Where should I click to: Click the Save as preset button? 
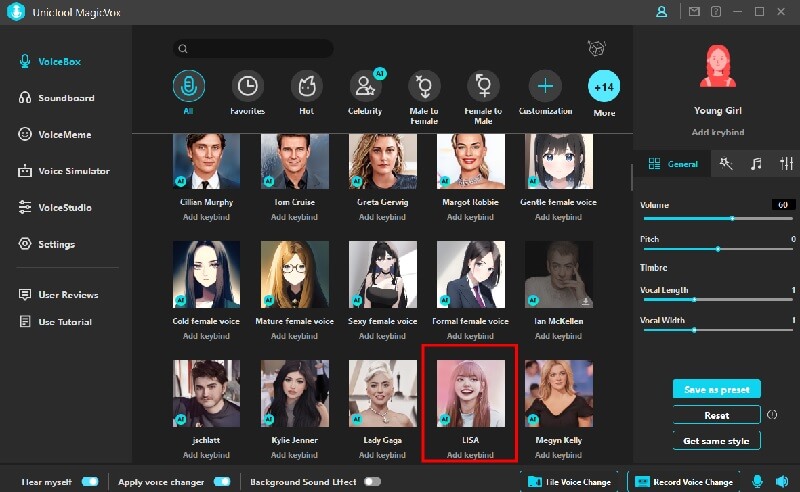pos(716,389)
